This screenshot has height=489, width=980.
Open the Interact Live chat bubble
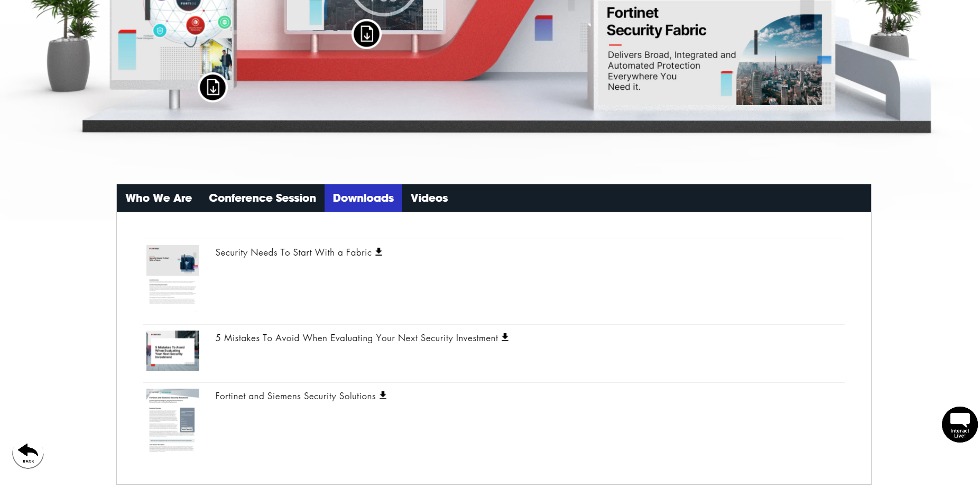coord(959,424)
